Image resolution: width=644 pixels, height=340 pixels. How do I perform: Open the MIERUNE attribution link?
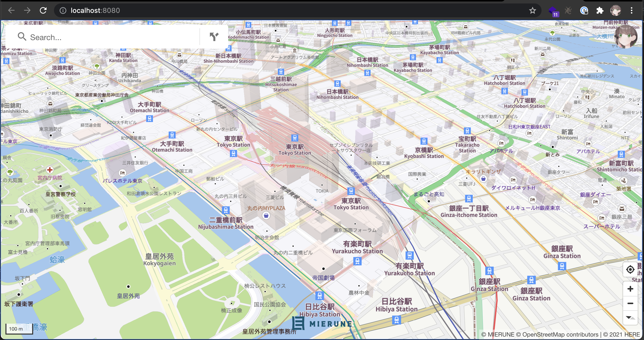pyautogui.click(x=501, y=334)
